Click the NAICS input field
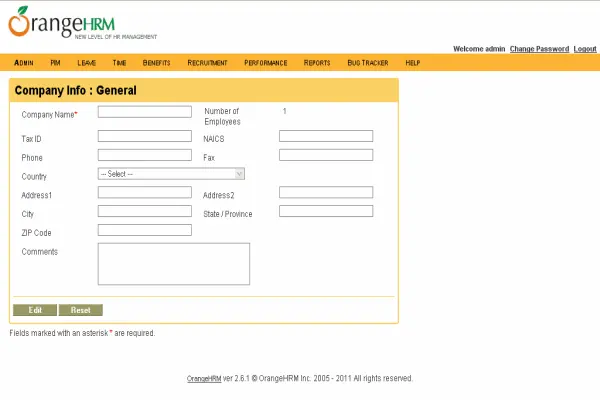Viewport: 600px width, 400px height. click(325, 136)
